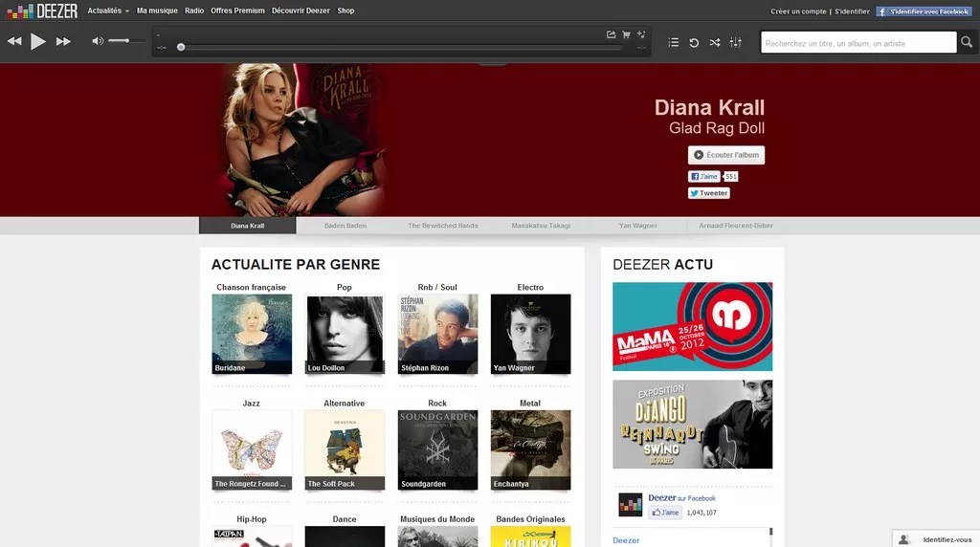Click the share track icon in the player

click(x=611, y=34)
